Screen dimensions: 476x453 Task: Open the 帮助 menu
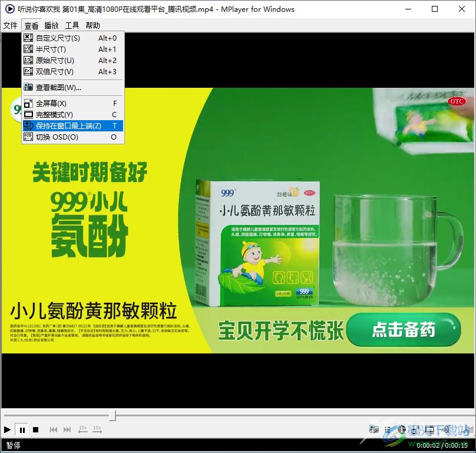pos(92,25)
